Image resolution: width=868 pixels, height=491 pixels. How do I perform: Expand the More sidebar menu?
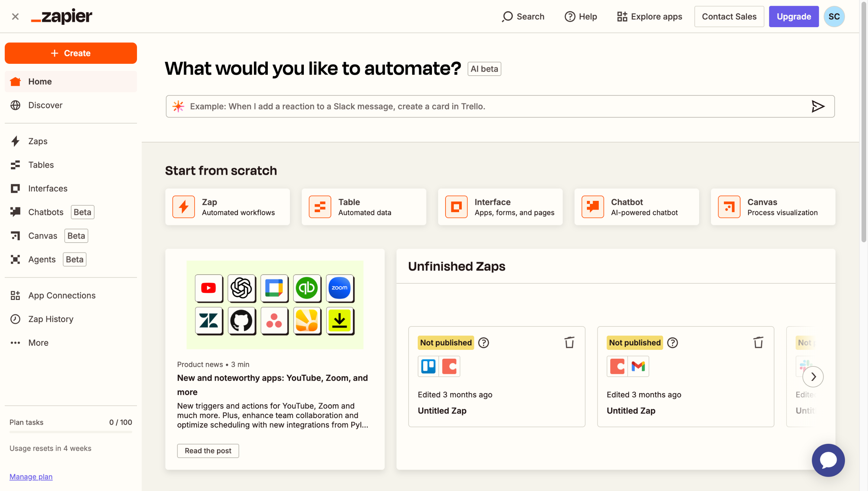[38, 343]
